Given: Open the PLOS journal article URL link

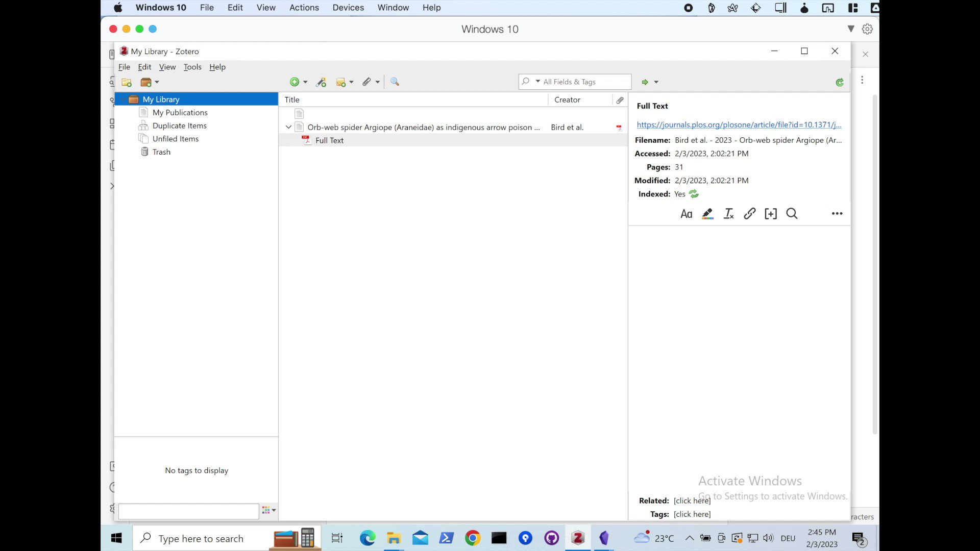Looking at the screenshot, I should tap(738, 124).
